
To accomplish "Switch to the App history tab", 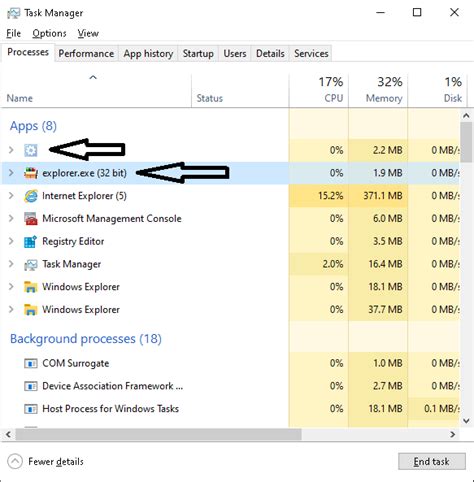I will pos(148,54).
